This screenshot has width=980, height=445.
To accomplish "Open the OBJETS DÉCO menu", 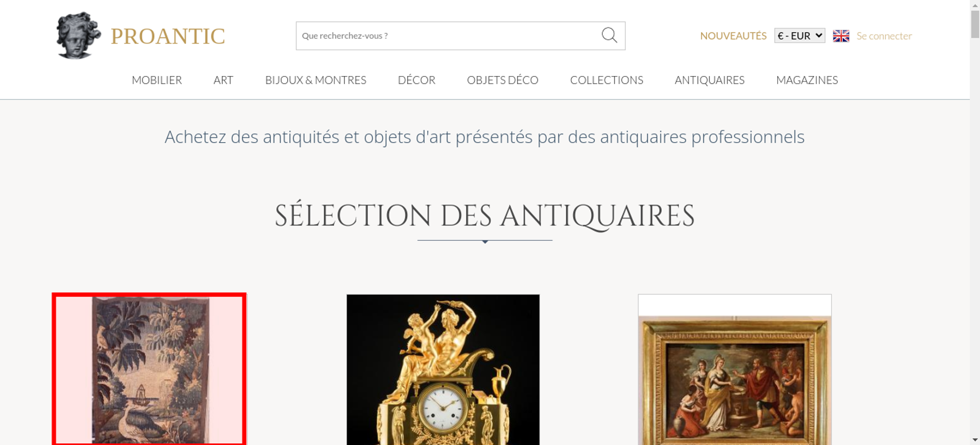I will pyautogui.click(x=503, y=80).
